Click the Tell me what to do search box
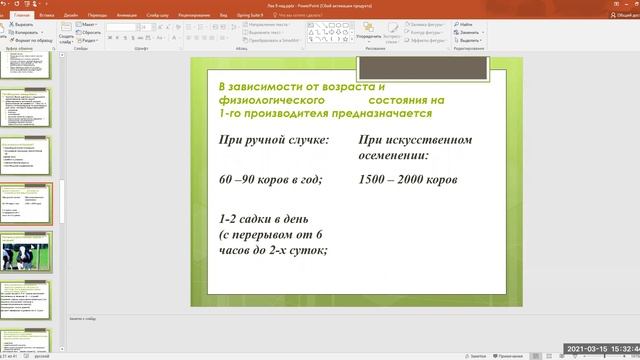The width and height of the screenshot is (640, 360). click(298, 15)
